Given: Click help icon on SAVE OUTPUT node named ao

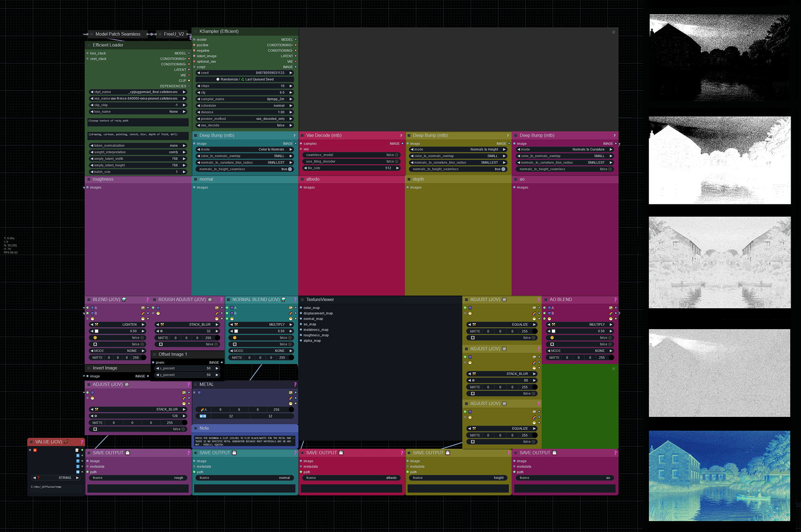Looking at the screenshot, I should [615, 453].
